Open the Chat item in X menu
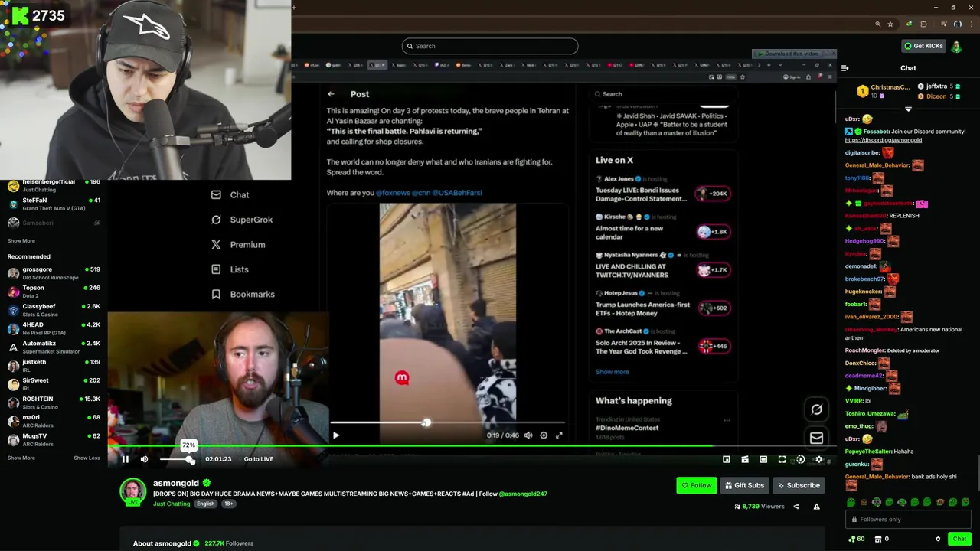 [230, 195]
